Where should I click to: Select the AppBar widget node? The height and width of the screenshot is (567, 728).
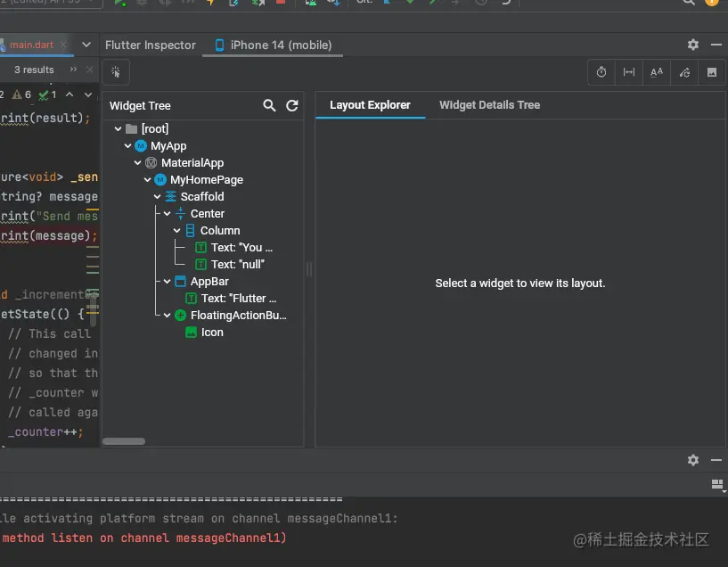[209, 282]
